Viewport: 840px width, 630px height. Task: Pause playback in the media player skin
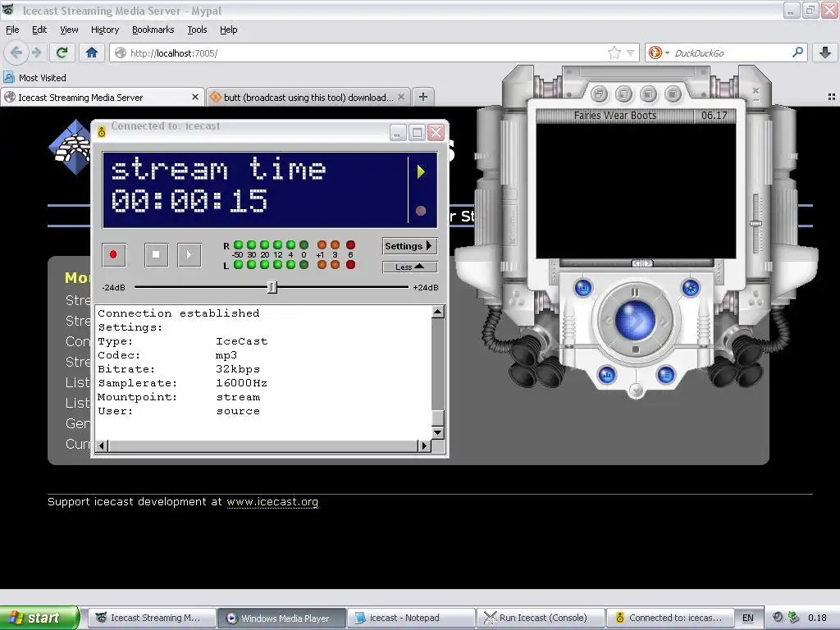[636, 293]
